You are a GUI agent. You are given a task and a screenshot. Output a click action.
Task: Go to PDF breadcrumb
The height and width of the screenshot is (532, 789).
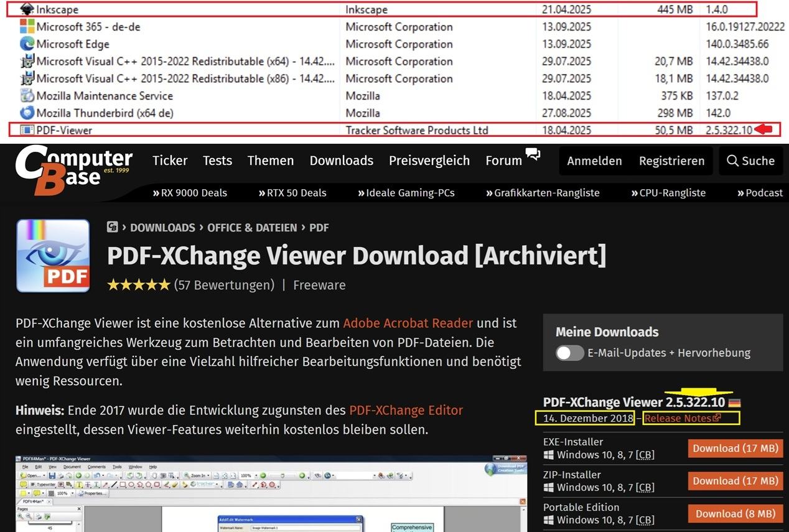tap(319, 228)
